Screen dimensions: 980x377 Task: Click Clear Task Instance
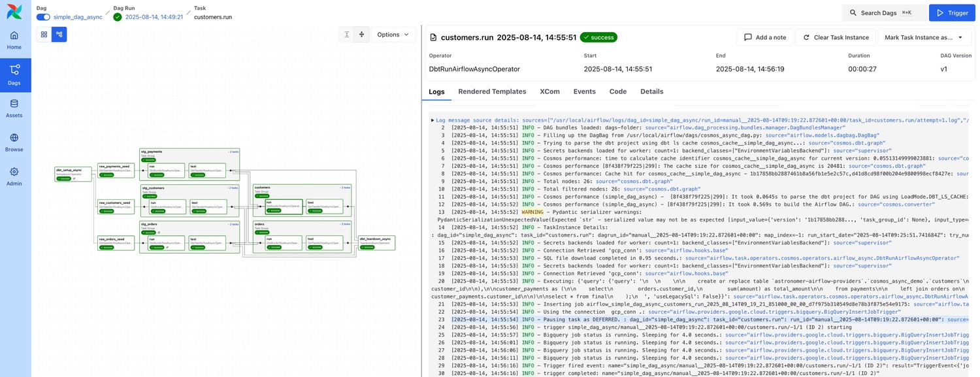click(836, 37)
